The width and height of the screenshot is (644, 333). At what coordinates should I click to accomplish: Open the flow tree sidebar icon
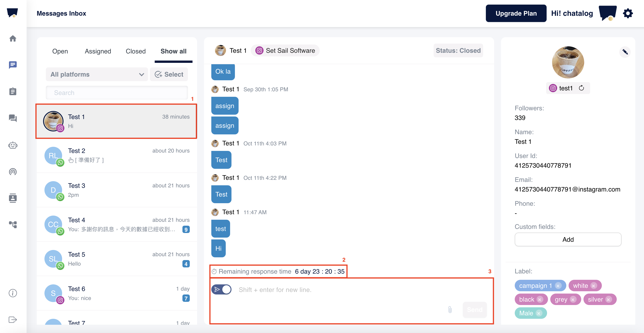point(13,225)
